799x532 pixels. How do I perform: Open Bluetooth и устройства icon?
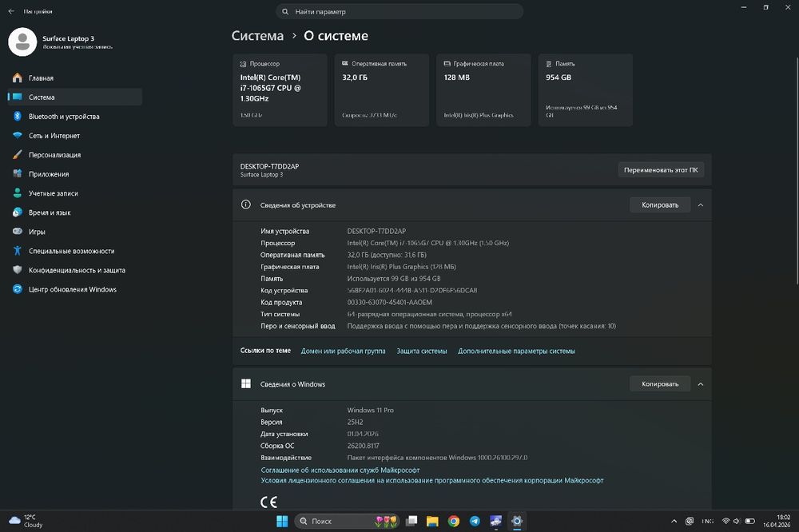(x=18, y=116)
